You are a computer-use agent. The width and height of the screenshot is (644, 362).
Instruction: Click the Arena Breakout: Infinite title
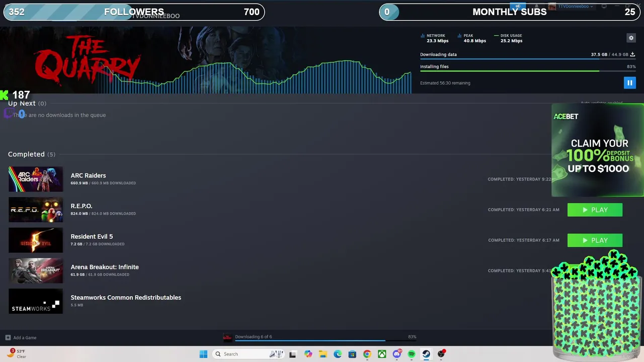pos(105,267)
